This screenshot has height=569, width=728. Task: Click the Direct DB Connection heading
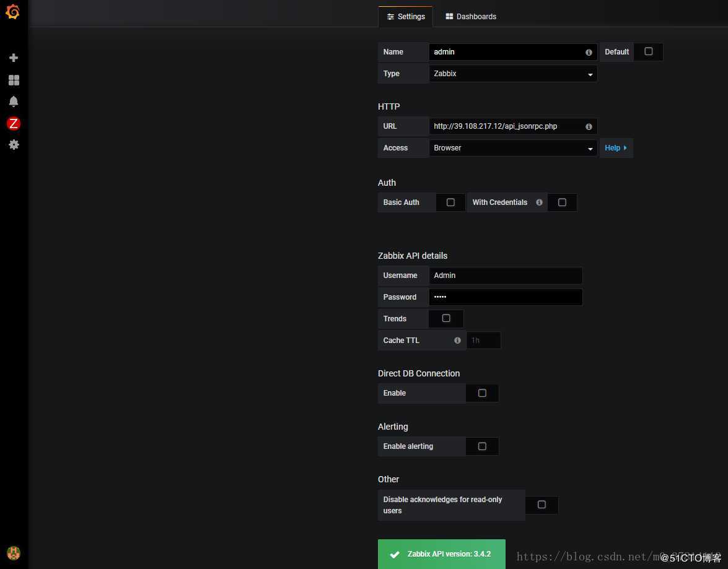pos(419,373)
